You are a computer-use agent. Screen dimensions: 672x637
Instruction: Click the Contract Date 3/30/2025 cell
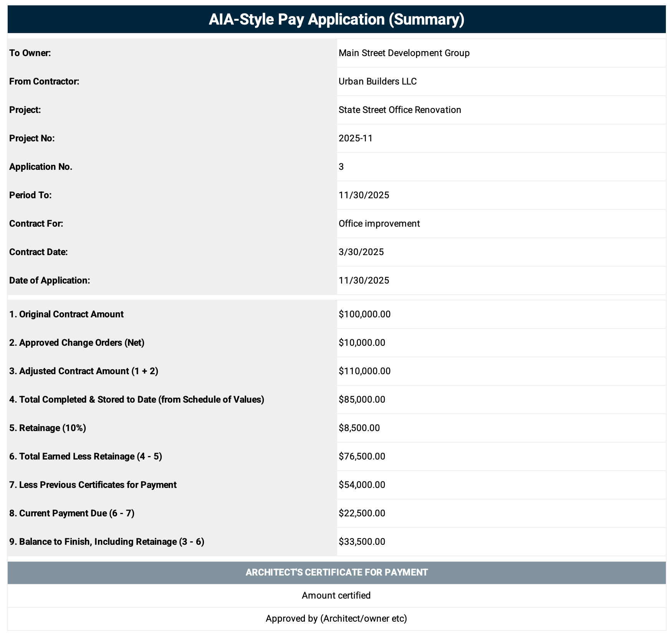[361, 252]
